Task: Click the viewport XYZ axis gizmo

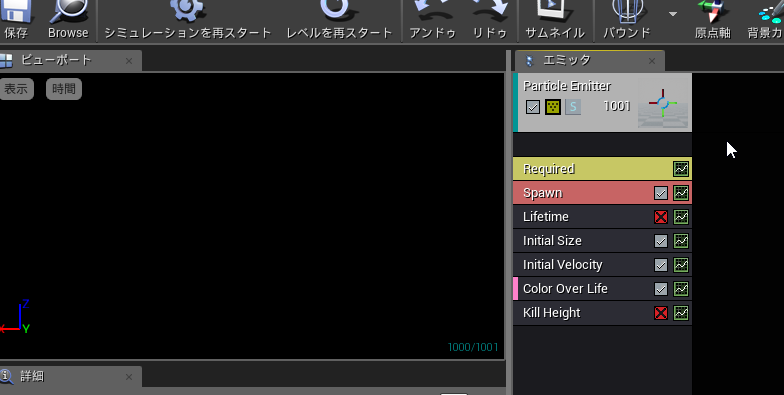Action: point(15,316)
